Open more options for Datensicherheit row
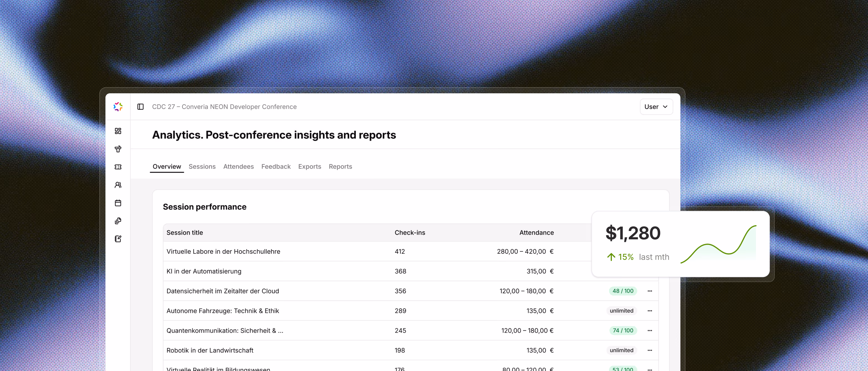This screenshot has width=868, height=371. (x=650, y=291)
